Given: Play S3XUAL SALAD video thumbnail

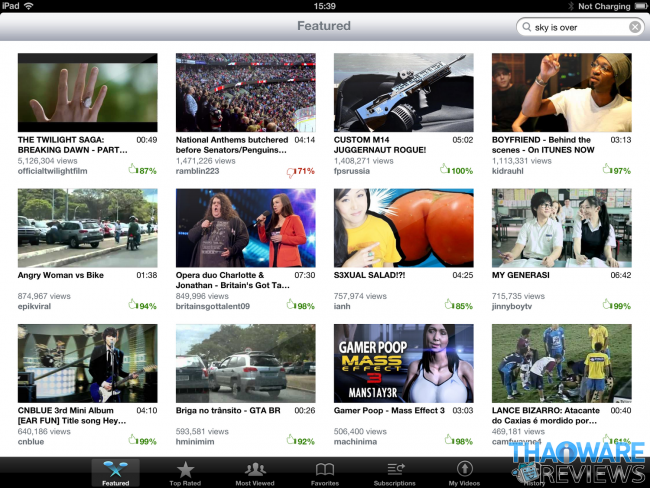Looking at the screenshot, I should 403,228.
